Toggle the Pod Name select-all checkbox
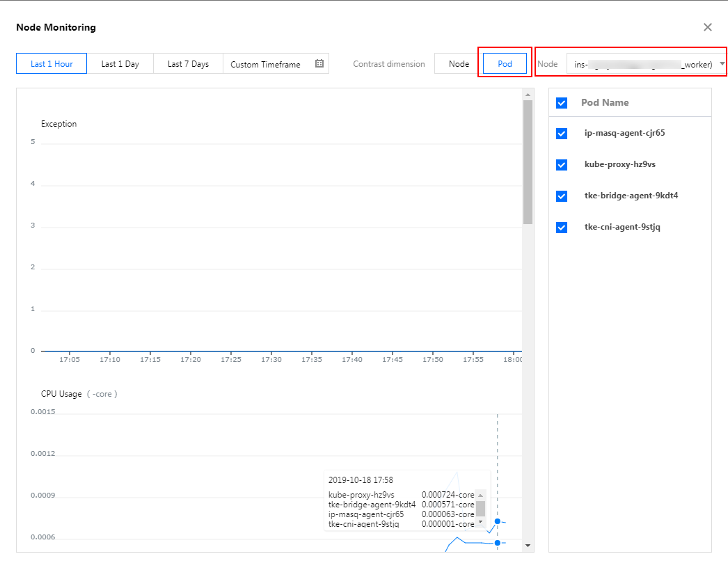Viewport: 728px width, 570px height. coord(562,103)
